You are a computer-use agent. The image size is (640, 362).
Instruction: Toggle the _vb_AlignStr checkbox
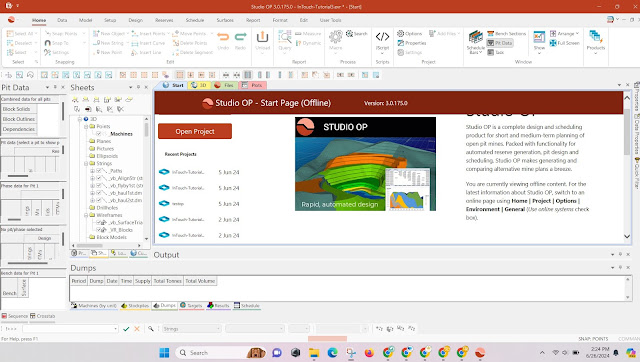[98, 178]
